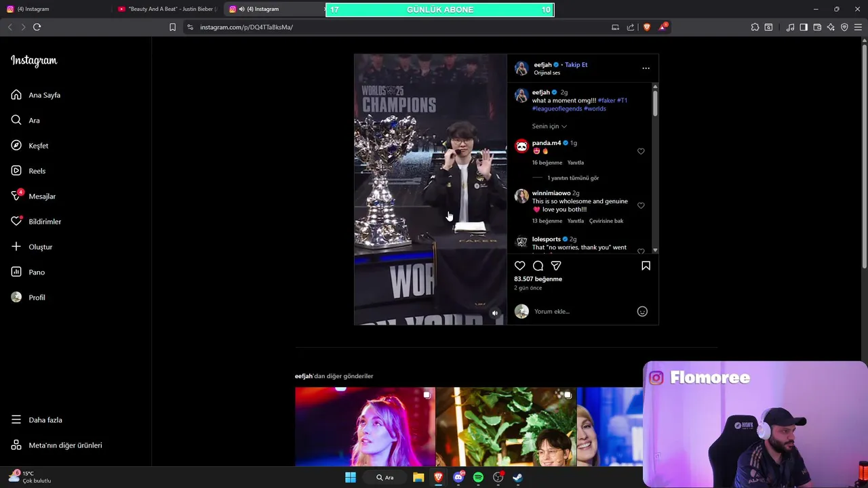Viewport: 868px width, 488px height.
Task: Bookmark this page in the address bar
Action: click(172, 27)
